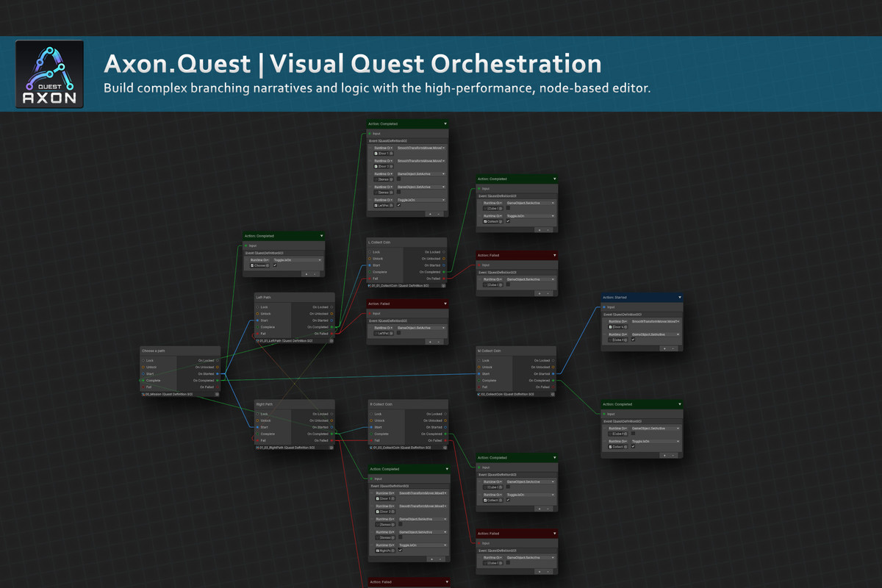Click On Completed port of Choose a path
The width and height of the screenshot is (882, 588).
coord(218,380)
